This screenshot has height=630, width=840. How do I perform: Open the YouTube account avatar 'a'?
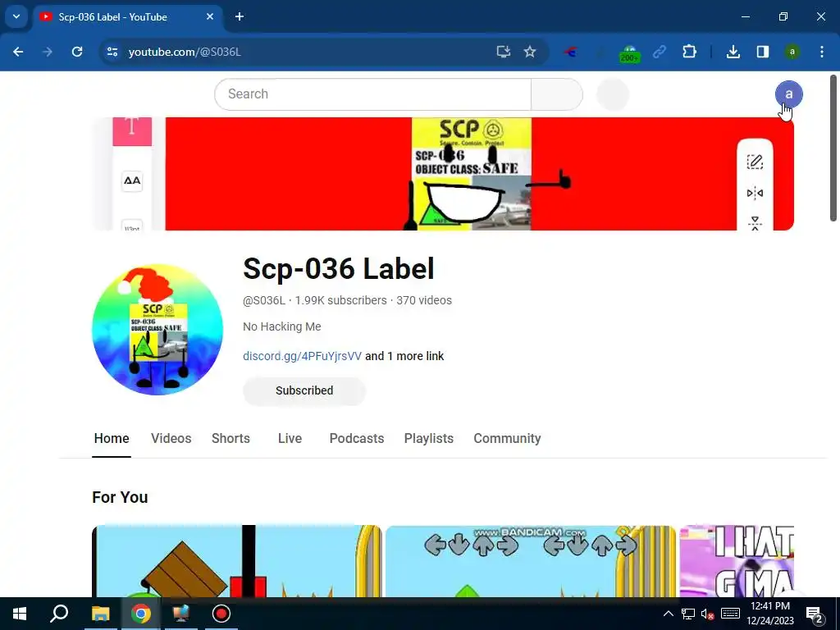tap(788, 94)
